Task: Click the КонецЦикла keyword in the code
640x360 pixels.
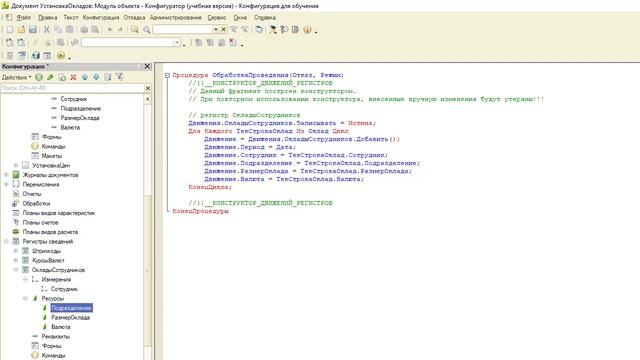Action: [x=210, y=187]
